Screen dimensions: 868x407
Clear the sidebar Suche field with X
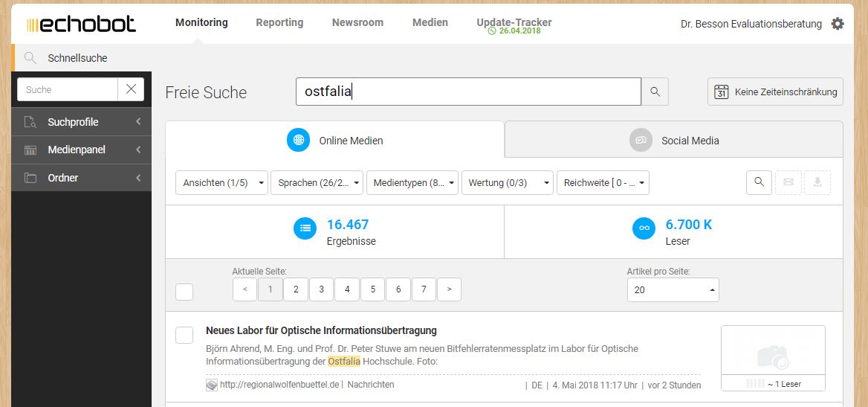(132, 89)
